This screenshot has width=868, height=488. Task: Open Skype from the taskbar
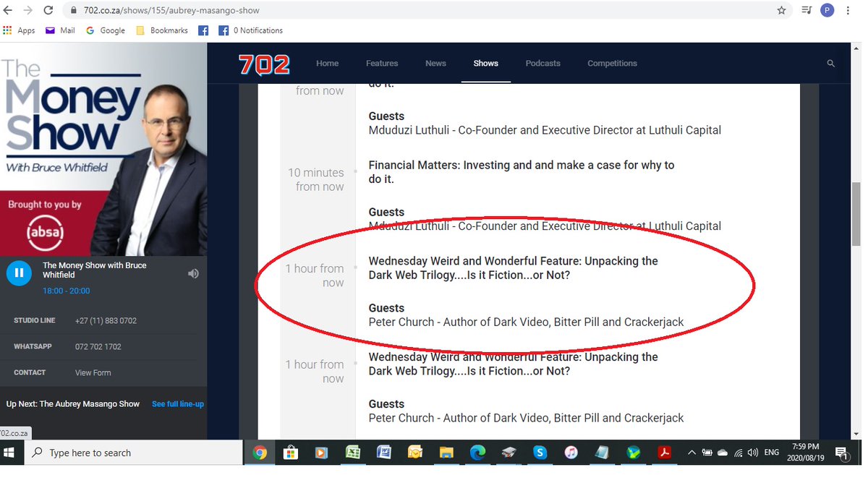click(540, 453)
